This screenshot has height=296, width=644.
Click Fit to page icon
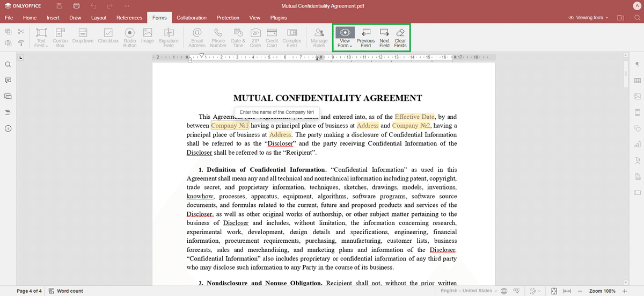[554, 291]
